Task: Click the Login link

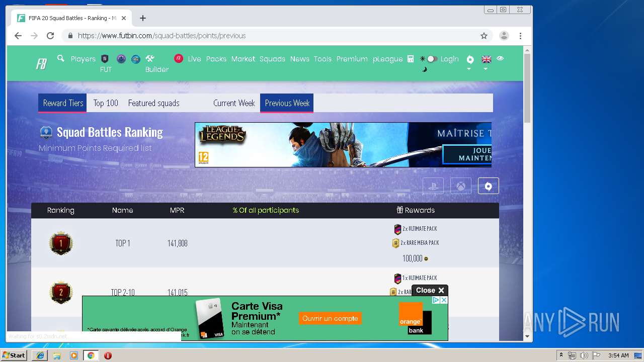Action: [449, 59]
